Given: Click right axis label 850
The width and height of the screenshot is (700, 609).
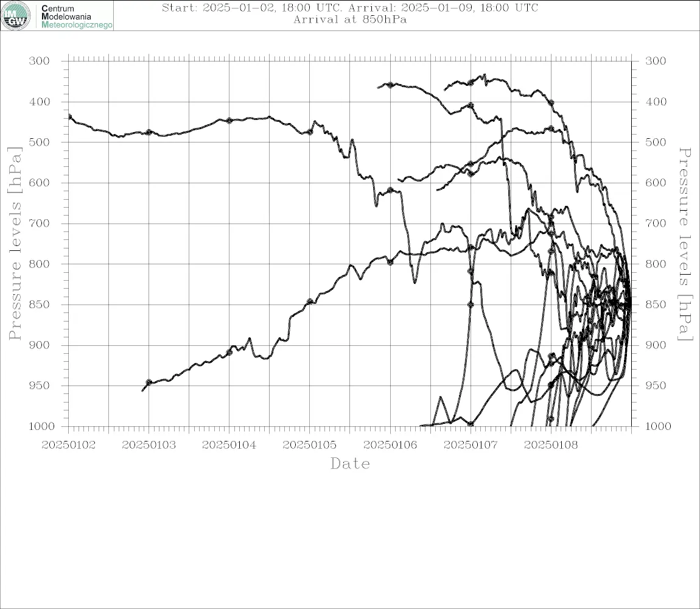Looking at the screenshot, I should [x=656, y=304].
